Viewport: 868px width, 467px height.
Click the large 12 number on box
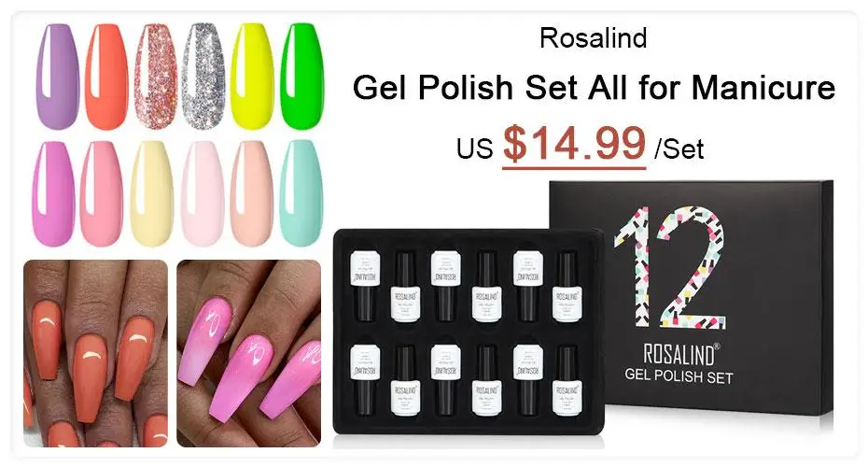pyautogui.click(x=669, y=267)
